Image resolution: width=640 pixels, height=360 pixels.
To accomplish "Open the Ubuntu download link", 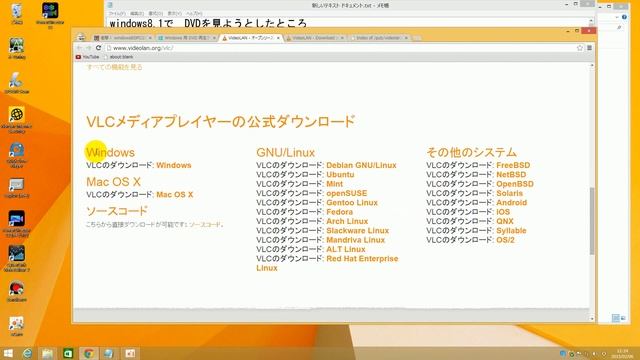I will point(340,175).
